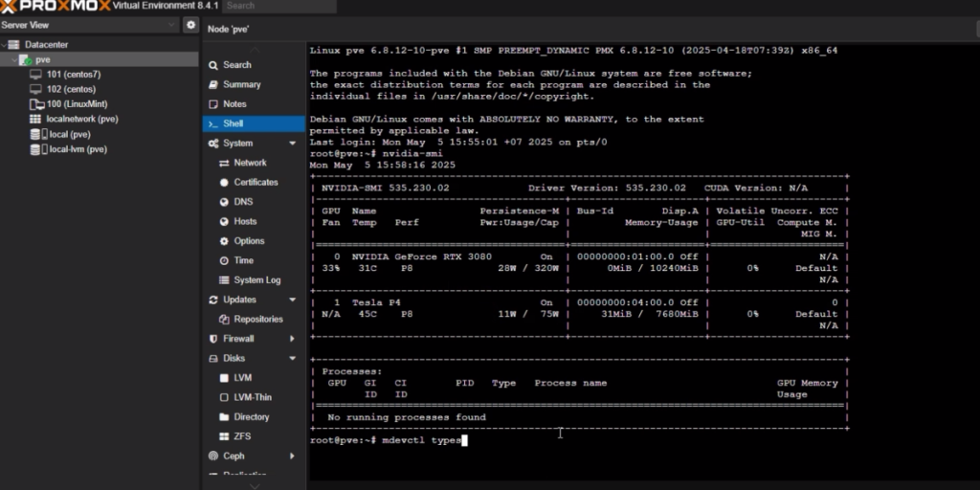Click the Hosts globe icon

pos(224,221)
